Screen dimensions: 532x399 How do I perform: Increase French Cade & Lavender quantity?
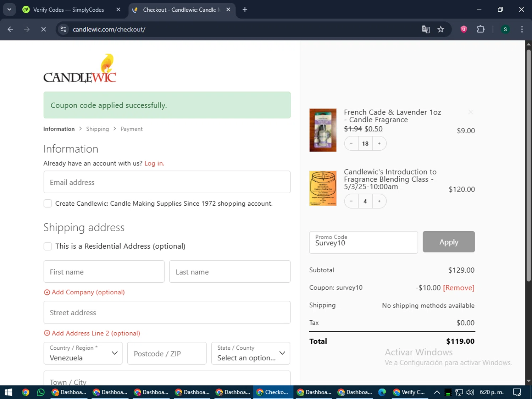point(379,144)
